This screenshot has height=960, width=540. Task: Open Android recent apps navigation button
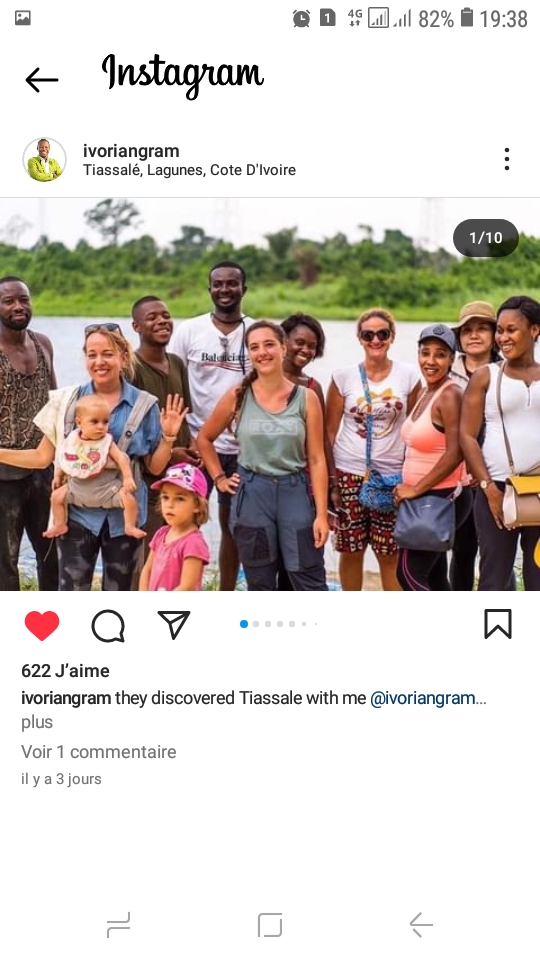[118, 924]
